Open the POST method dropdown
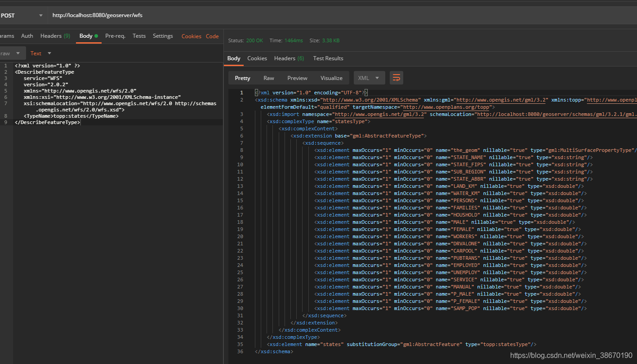Viewport: 637px width, 364px height. 22,15
